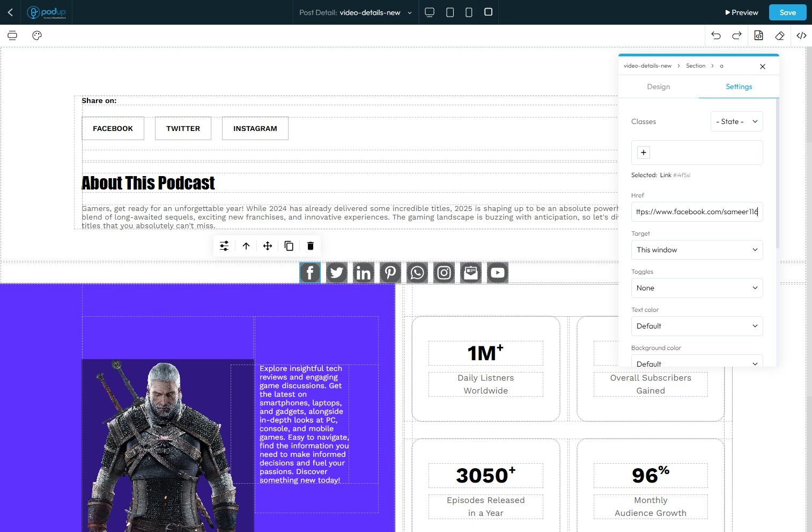Switch to mobile device view

[x=469, y=12]
